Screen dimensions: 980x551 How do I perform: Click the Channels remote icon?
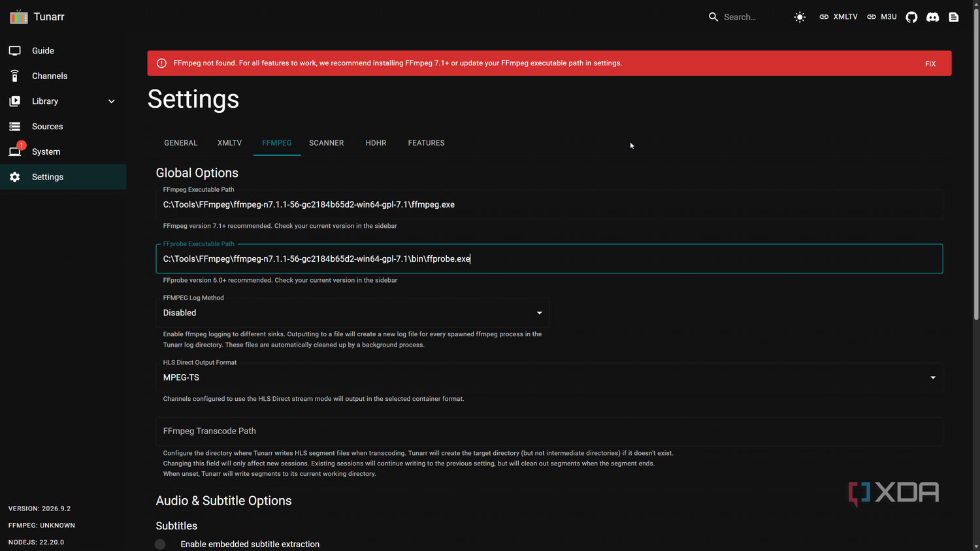(15, 76)
